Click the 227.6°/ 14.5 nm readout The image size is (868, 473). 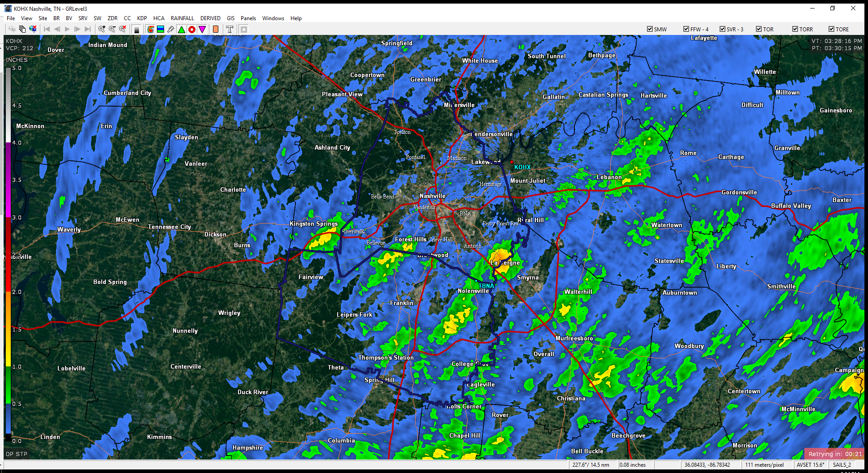(x=592, y=465)
